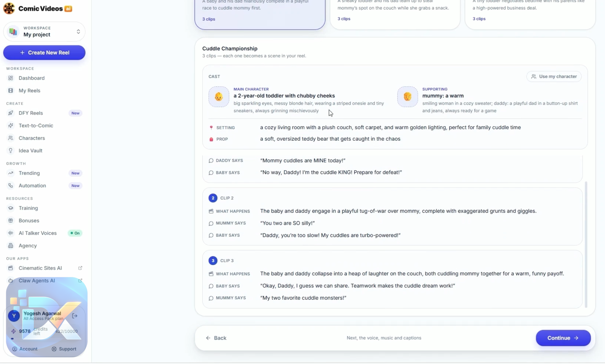Open Account settings link
605x364 pixels.
pos(25,349)
